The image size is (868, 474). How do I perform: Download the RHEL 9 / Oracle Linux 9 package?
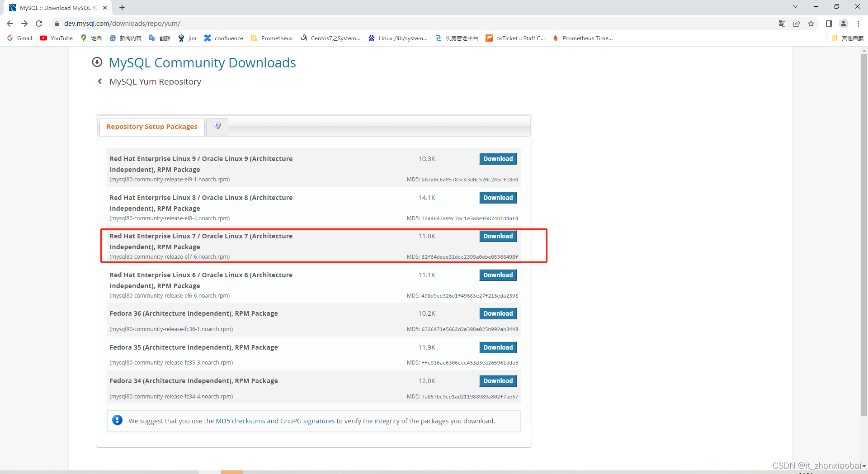(x=498, y=159)
